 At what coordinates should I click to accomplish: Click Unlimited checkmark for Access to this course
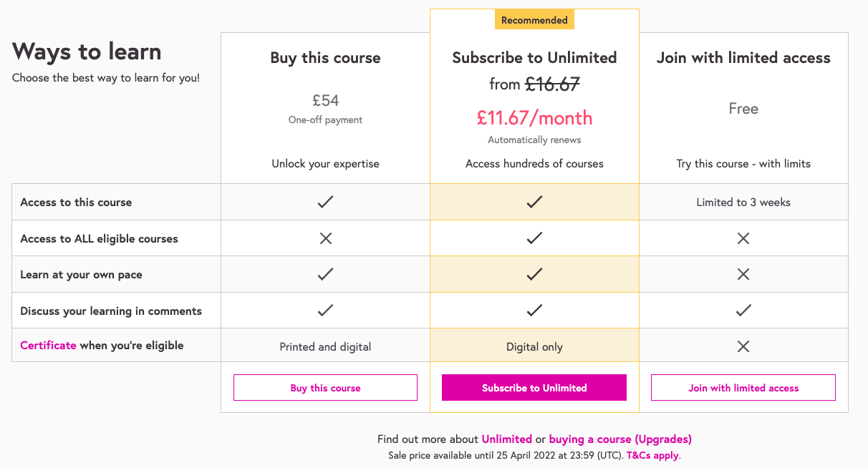coord(534,202)
